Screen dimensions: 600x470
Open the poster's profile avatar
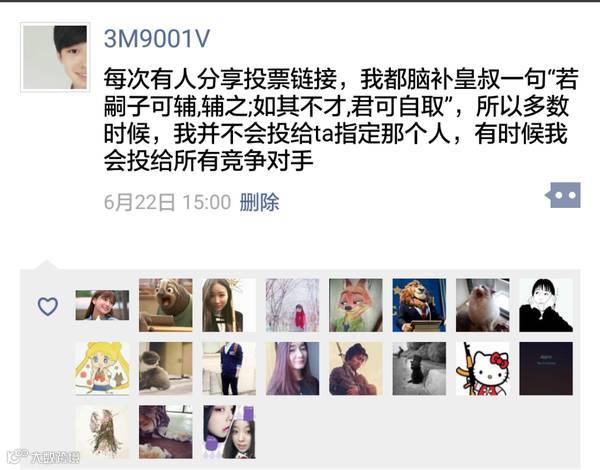(x=55, y=57)
